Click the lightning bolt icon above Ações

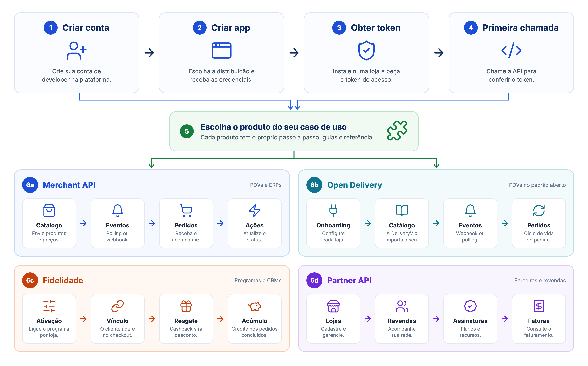(255, 211)
